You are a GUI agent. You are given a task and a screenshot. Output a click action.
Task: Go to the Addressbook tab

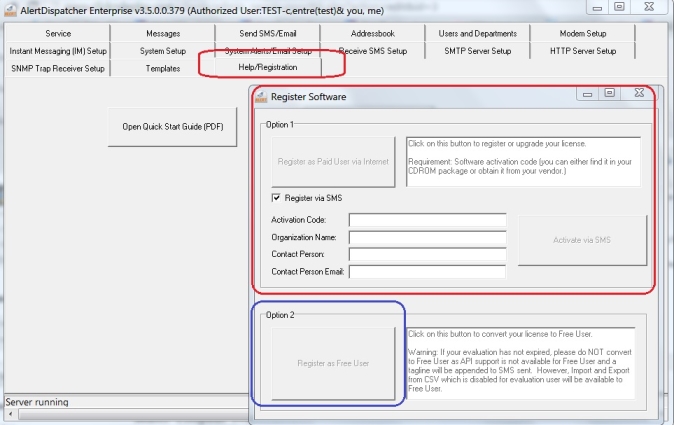point(373,33)
